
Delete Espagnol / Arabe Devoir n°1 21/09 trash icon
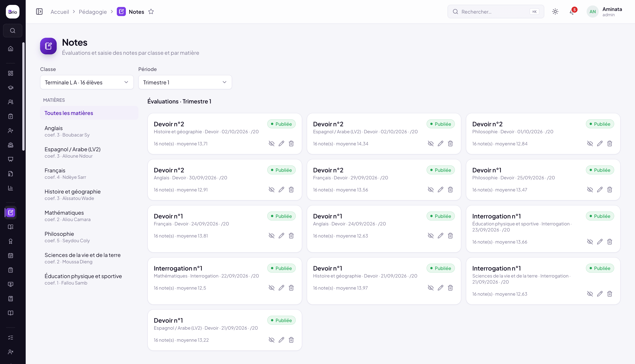pos(291,340)
